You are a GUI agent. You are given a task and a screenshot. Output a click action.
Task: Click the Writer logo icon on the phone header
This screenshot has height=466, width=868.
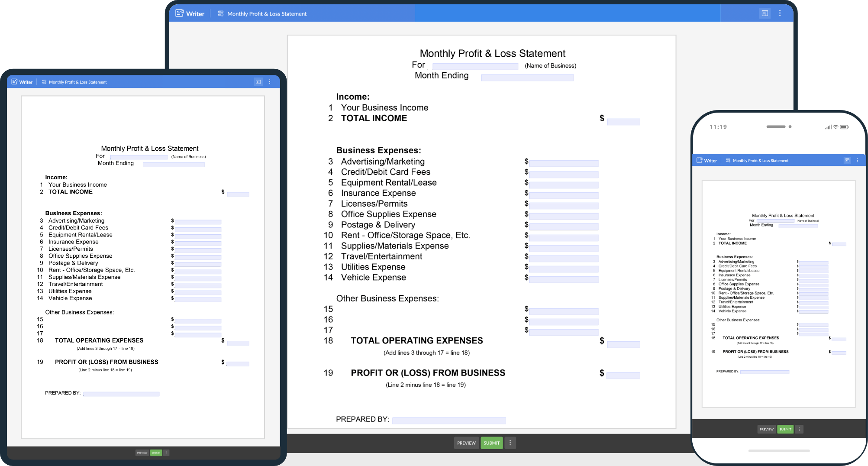click(x=699, y=160)
